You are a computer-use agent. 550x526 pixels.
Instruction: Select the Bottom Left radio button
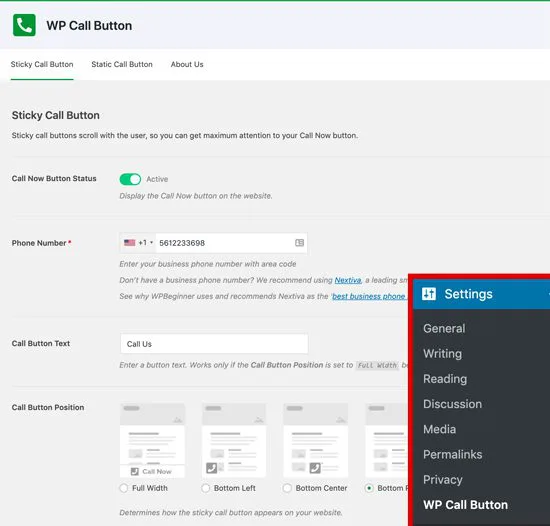pyautogui.click(x=206, y=488)
